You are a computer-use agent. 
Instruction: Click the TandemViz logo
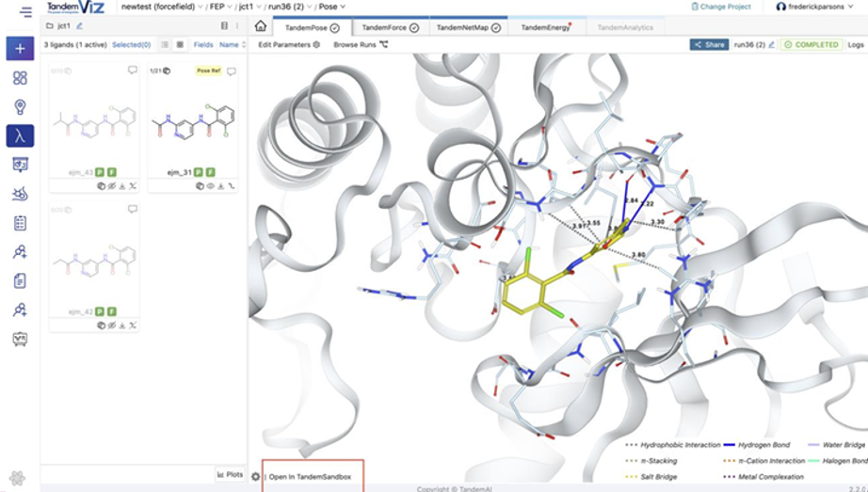point(75,8)
